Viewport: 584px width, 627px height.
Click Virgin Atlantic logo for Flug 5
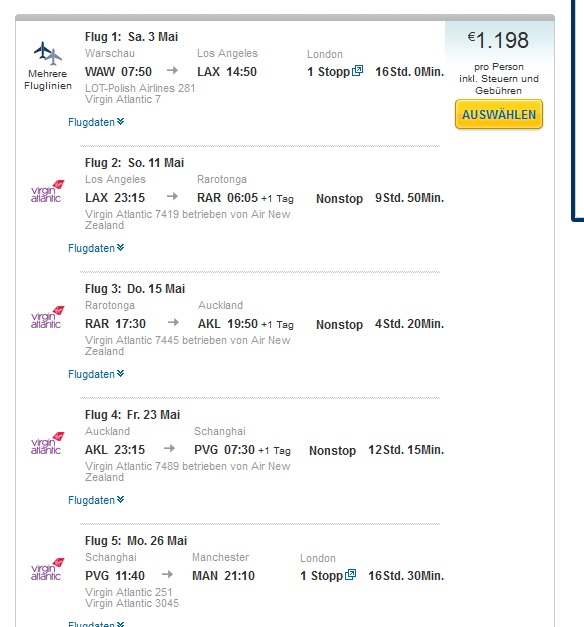47,569
